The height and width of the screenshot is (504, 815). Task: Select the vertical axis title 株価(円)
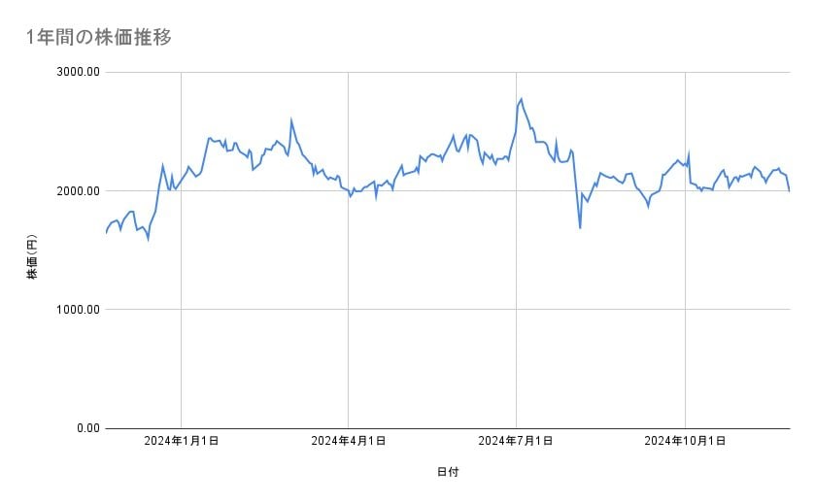coord(32,258)
